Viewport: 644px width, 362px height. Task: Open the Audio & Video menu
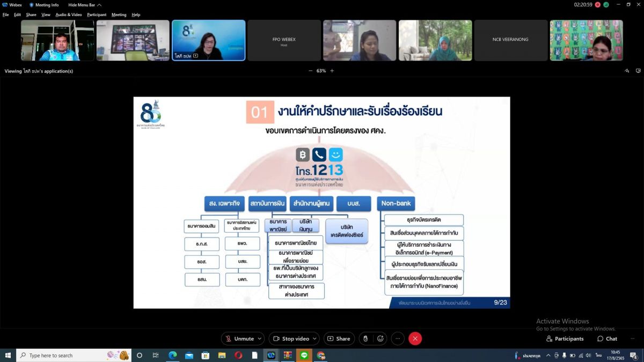tap(69, 14)
